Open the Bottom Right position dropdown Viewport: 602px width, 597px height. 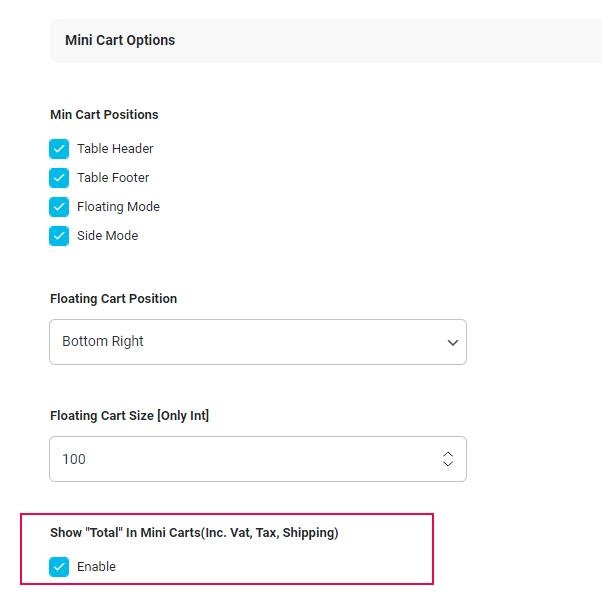pyautogui.click(x=258, y=342)
